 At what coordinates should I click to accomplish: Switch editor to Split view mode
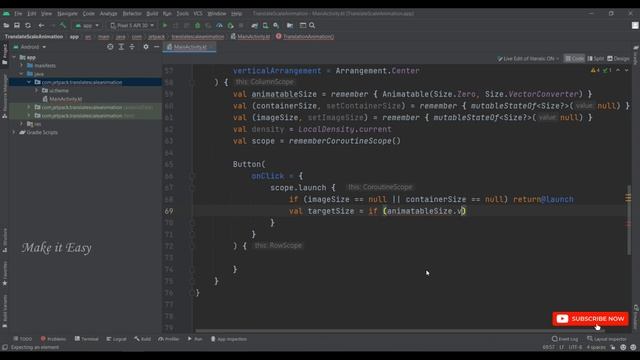(x=596, y=59)
